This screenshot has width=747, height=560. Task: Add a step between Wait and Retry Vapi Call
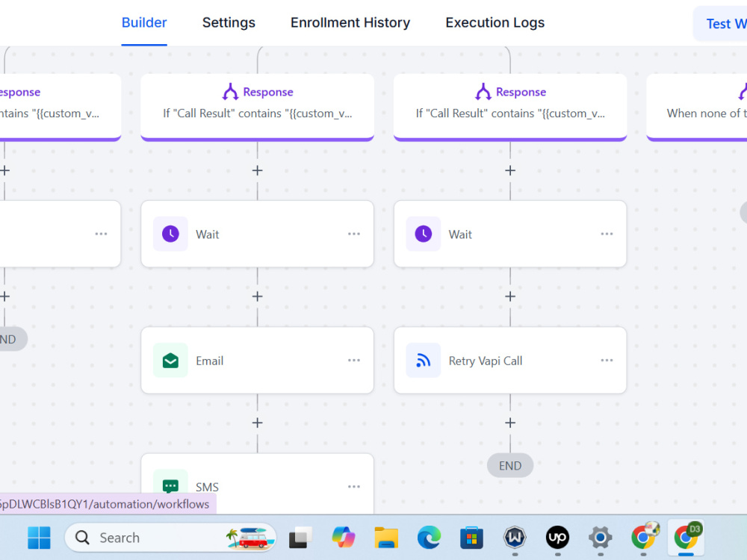click(x=510, y=296)
